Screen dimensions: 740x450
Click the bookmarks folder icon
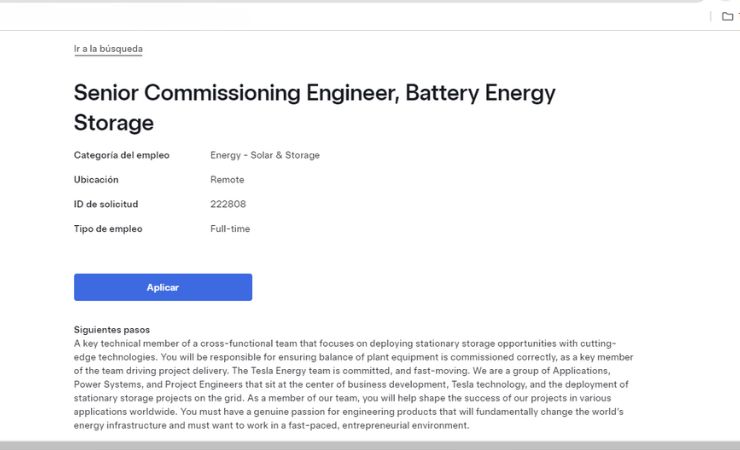pos(728,16)
